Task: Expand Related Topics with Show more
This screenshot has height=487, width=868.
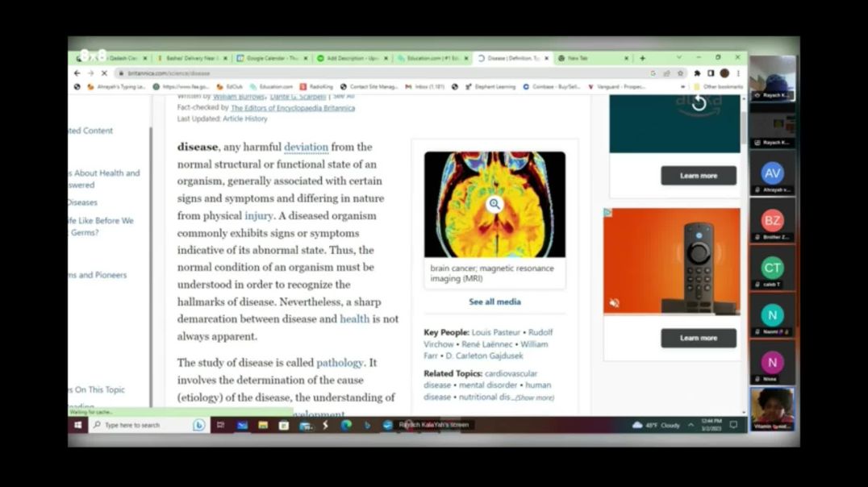Action: click(x=534, y=398)
